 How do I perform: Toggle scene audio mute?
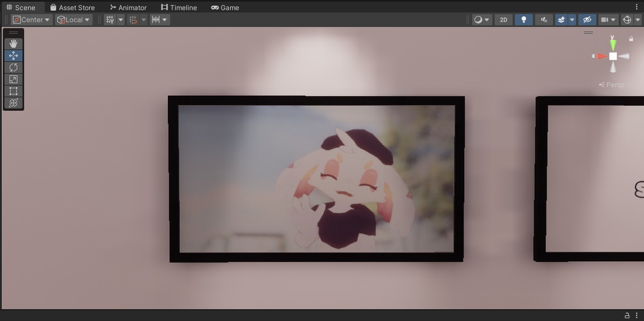pos(544,20)
